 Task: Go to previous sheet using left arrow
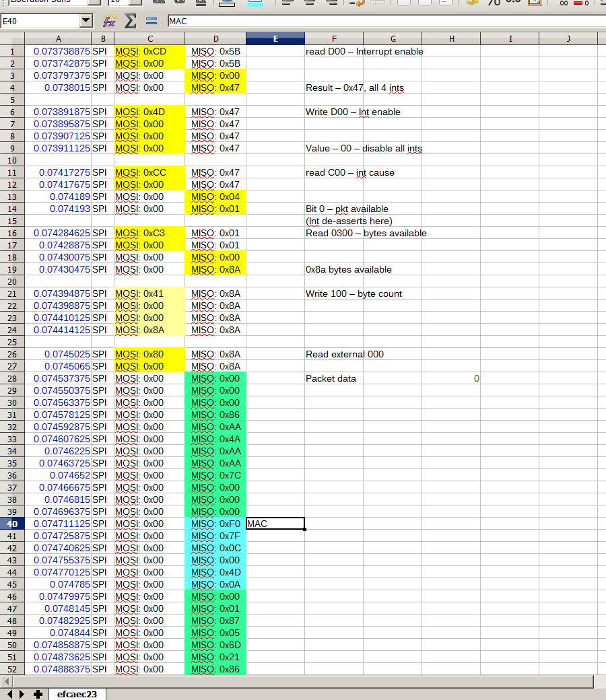click(10, 694)
